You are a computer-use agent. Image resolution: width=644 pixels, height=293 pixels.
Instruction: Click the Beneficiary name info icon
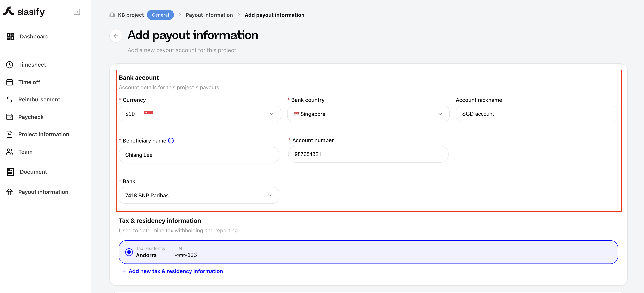[171, 140]
